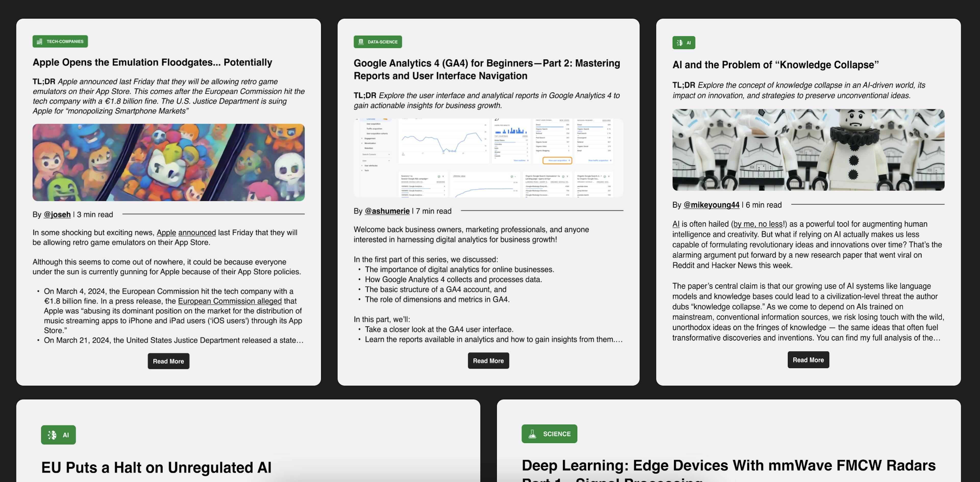Click the colorful game characters thumbnail
This screenshot has width=980, height=482.
(x=168, y=162)
